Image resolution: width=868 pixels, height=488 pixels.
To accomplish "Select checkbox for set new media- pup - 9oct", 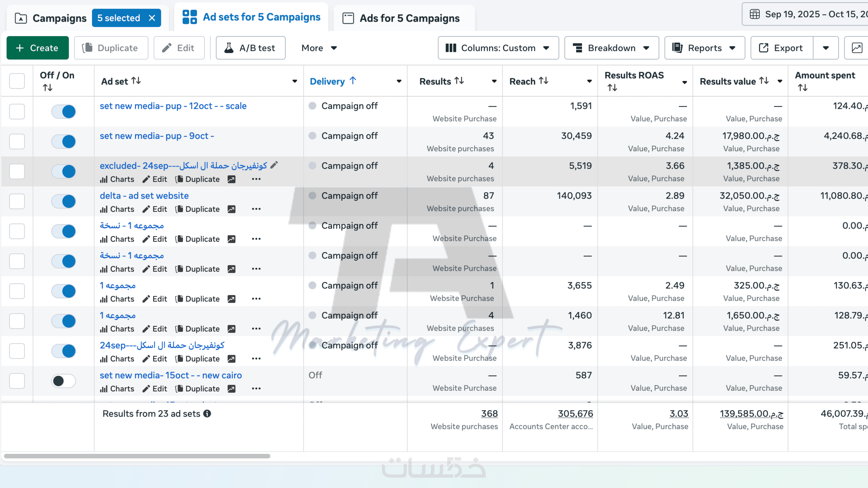I will 17,141.
